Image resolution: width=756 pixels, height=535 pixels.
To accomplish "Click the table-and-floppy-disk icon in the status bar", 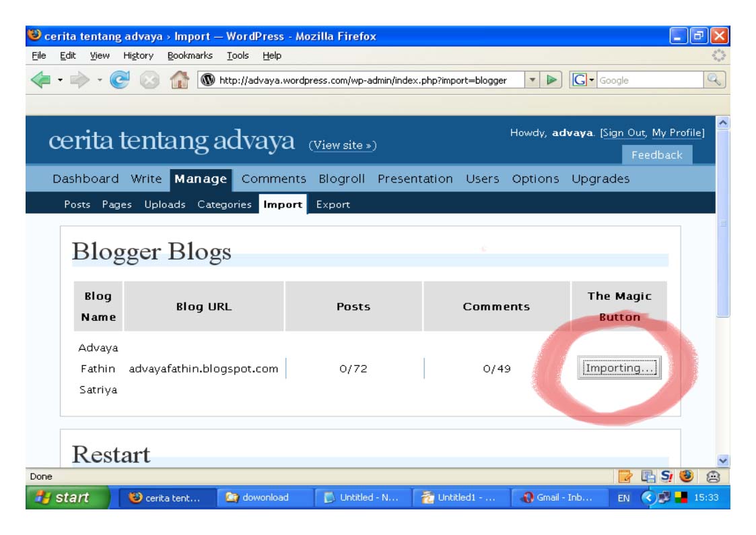I will (x=648, y=476).
